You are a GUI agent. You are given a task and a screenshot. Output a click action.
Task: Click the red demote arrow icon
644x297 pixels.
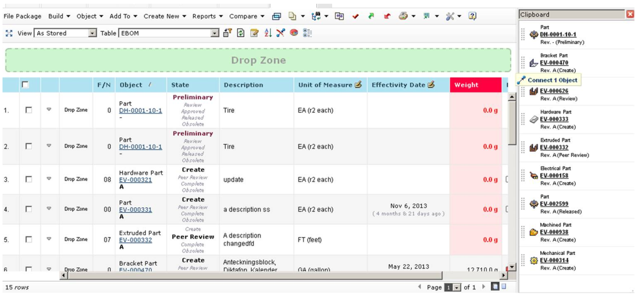[x=387, y=16]
